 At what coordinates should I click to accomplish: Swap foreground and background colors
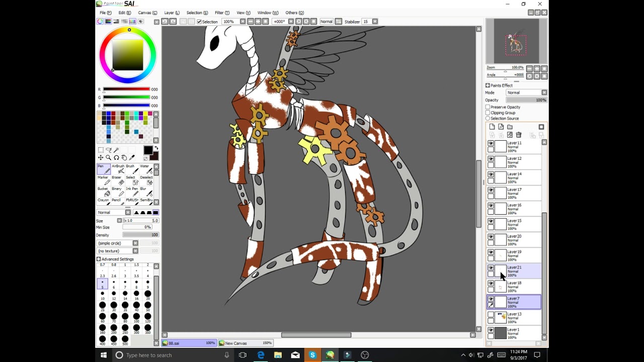click(x=155, y=148)
